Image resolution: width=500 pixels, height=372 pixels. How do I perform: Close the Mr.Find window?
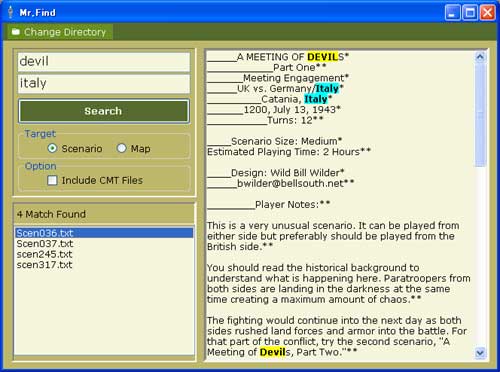pos(487,13)
